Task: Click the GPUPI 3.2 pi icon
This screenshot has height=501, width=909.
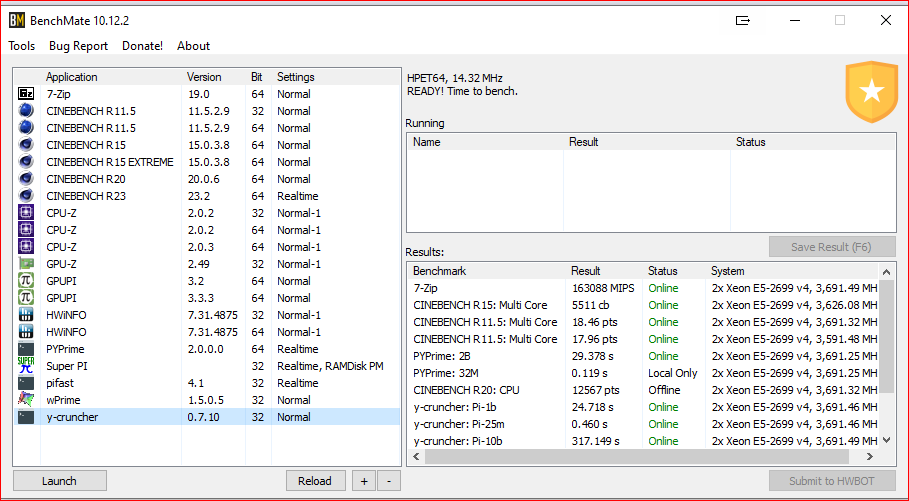Action: (26, 281)
